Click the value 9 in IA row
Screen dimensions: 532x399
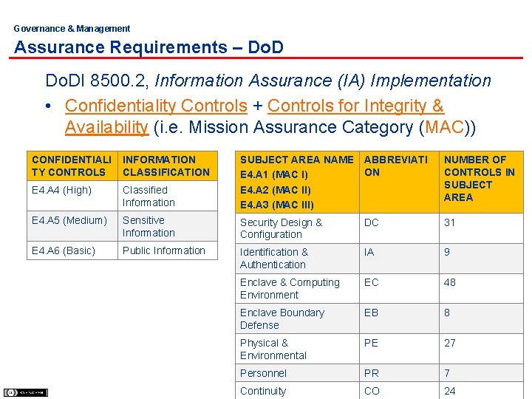pos(481,258)
